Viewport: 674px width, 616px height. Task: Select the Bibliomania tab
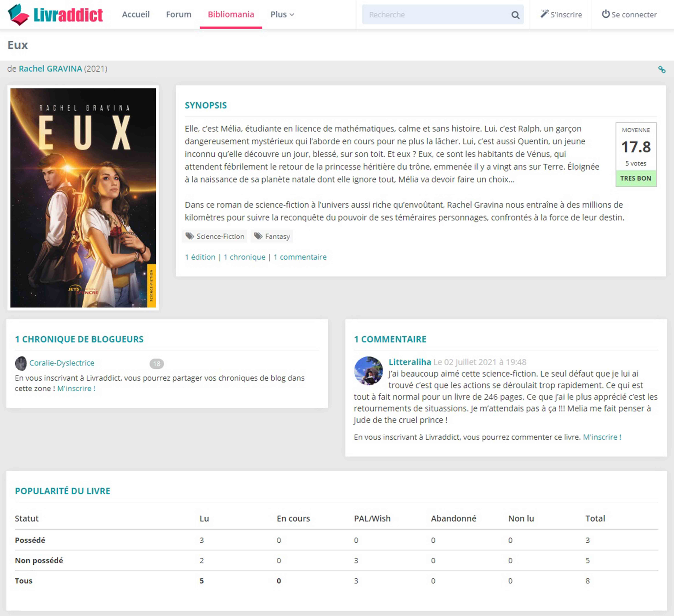coord(231,14)
